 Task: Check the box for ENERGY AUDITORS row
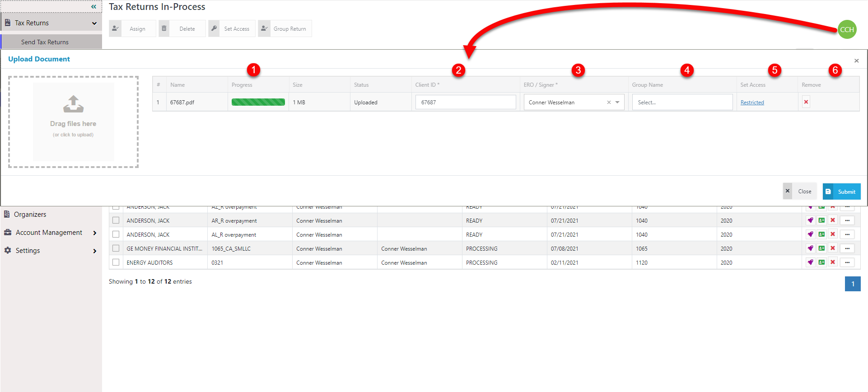click(116, 262)
